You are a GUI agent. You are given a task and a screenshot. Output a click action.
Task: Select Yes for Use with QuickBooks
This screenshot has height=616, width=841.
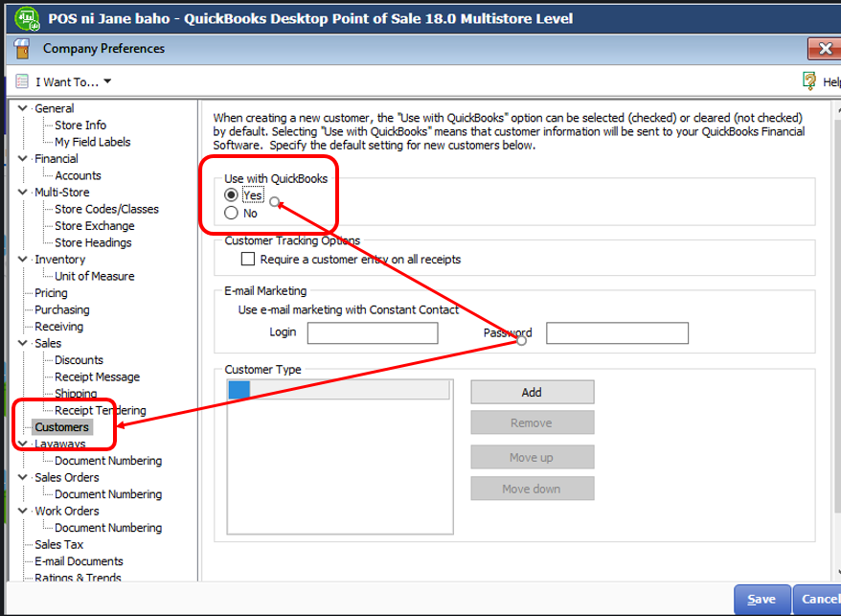coord(231,194)
